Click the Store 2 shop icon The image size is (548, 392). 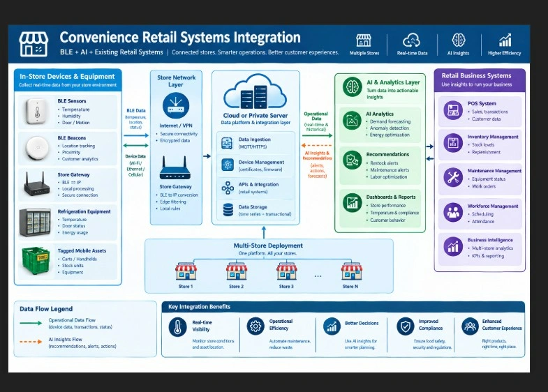(236, 271)
